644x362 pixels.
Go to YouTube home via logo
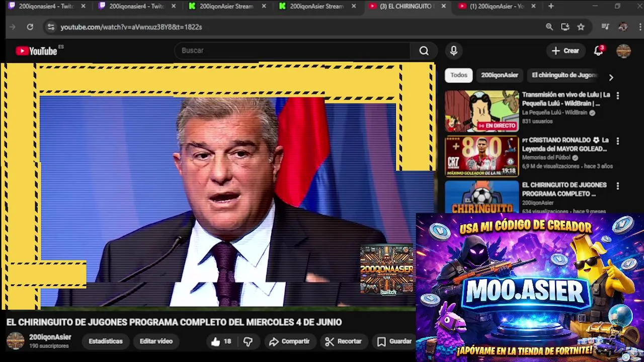(36, 51)
